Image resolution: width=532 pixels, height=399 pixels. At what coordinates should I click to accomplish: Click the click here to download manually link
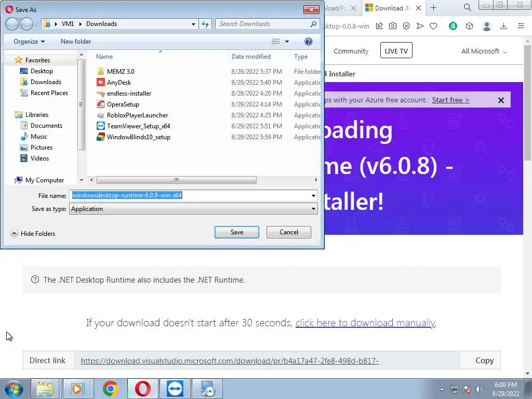click(x=365, y=323)
